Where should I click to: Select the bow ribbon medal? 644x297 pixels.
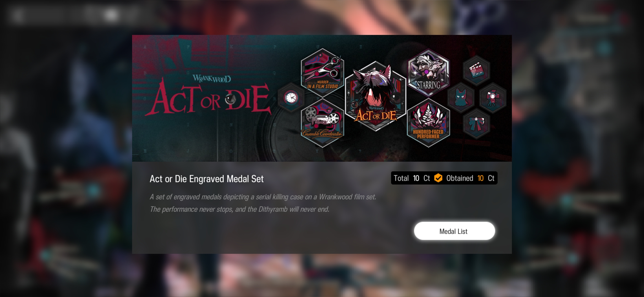[x=476, y=123]
